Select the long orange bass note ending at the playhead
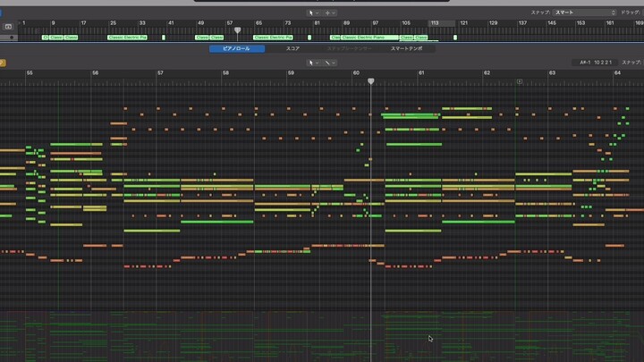Screen dimensions: 644x362 click(x=348, y=246)
